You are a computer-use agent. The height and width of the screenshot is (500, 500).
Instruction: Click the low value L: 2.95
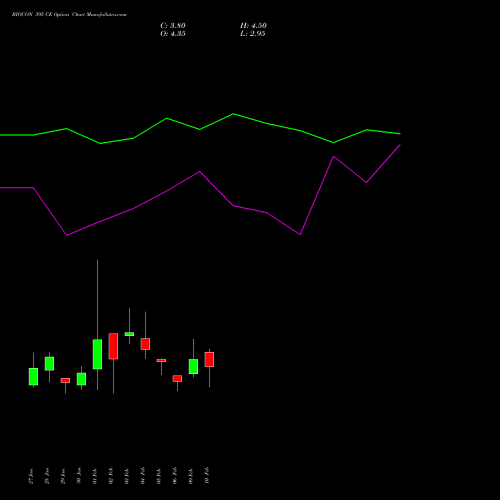252,34
